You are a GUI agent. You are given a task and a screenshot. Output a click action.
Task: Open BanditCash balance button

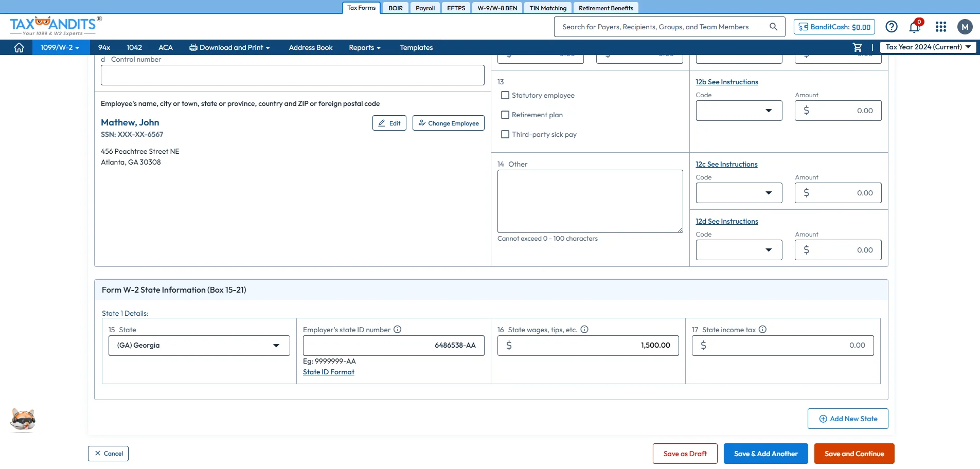click(835, 27)
